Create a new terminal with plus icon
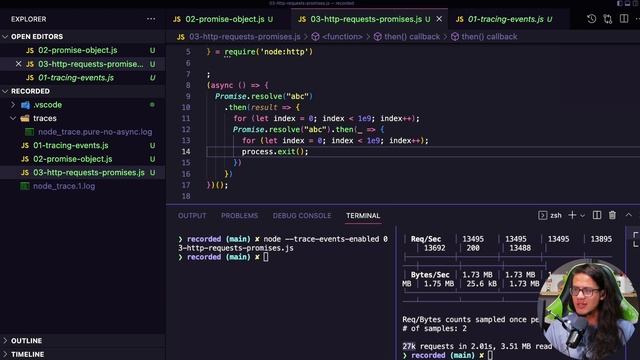This screenshot has height=360, width=640. (x=572, y=215)
